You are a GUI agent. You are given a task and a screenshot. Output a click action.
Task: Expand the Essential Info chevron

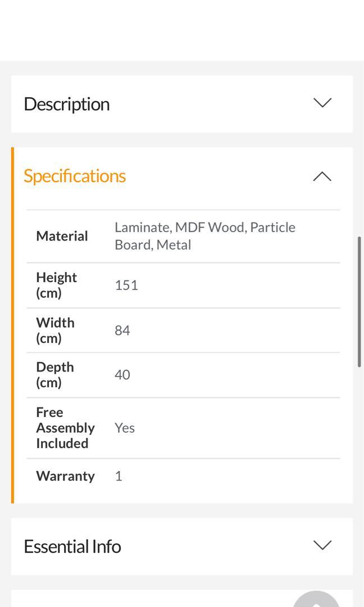[322, 545]
